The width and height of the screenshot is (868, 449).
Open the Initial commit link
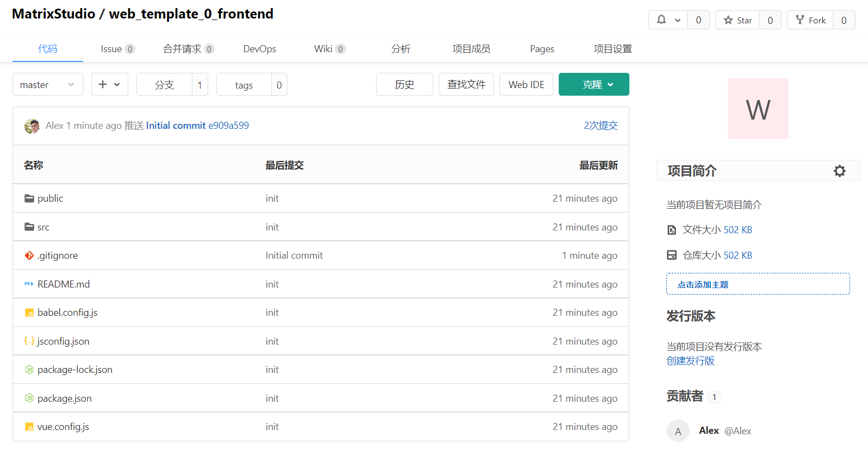(x=176, y=126)
